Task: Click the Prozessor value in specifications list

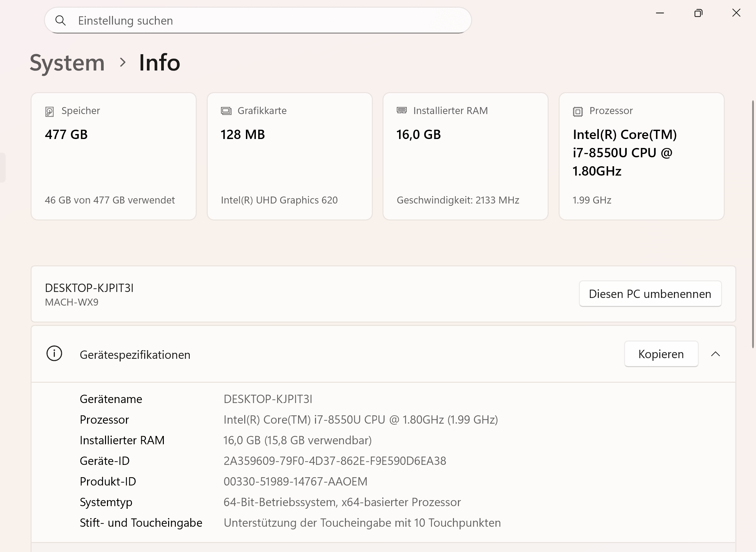Action: (361, 420)
